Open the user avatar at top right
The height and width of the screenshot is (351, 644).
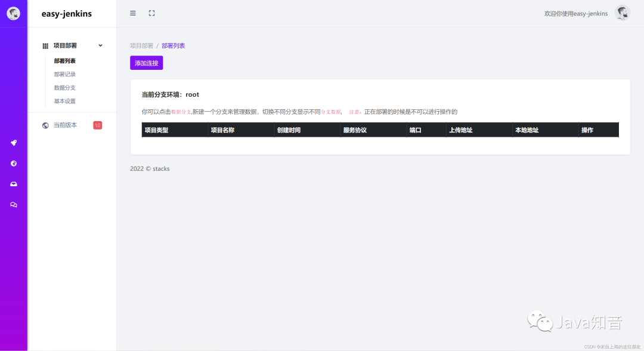(622, 13)
